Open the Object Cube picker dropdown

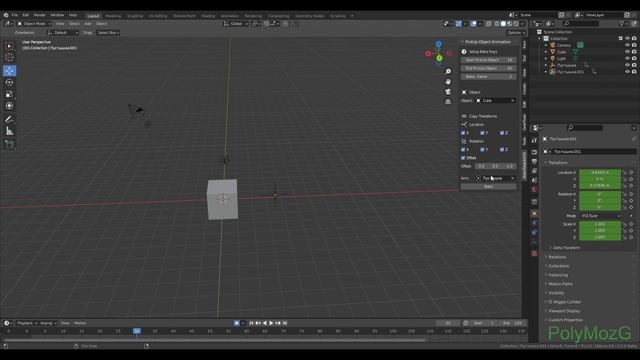(496, 100)
